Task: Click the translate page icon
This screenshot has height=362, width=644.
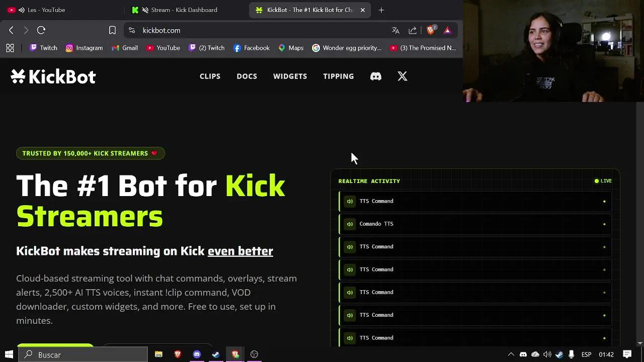Action: (395, 30)
